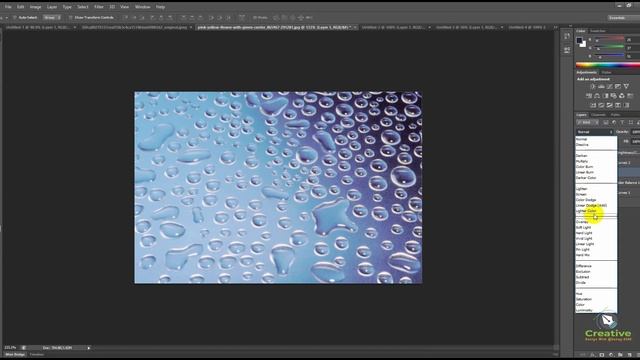Add a Color Balance adjustment
640x360 pixels.
pos(597,96)
